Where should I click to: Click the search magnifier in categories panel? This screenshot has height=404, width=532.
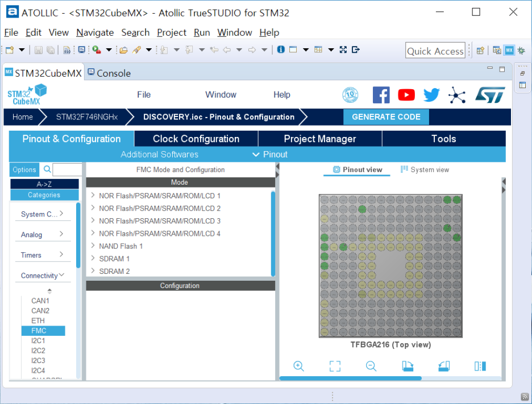click(47, 169)
